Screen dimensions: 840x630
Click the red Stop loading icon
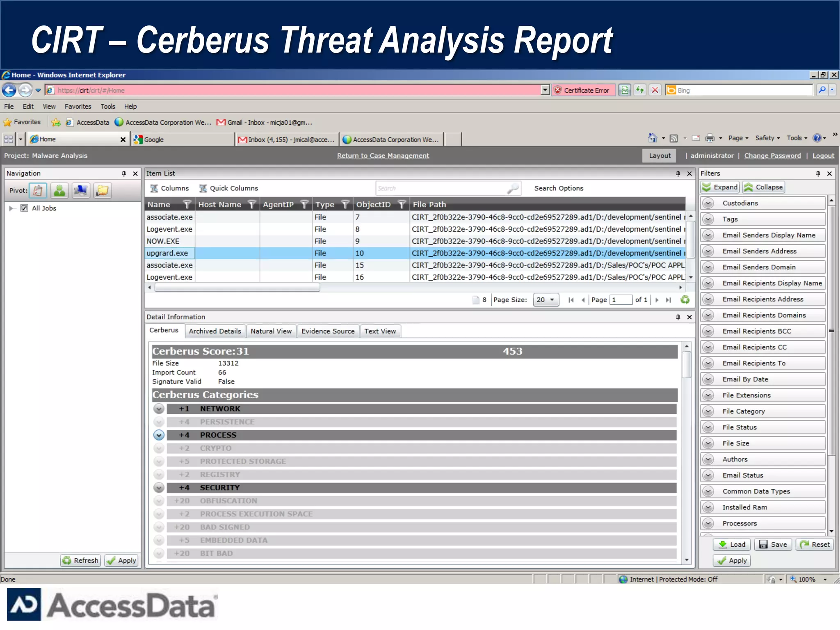click(x=655, y=90)
